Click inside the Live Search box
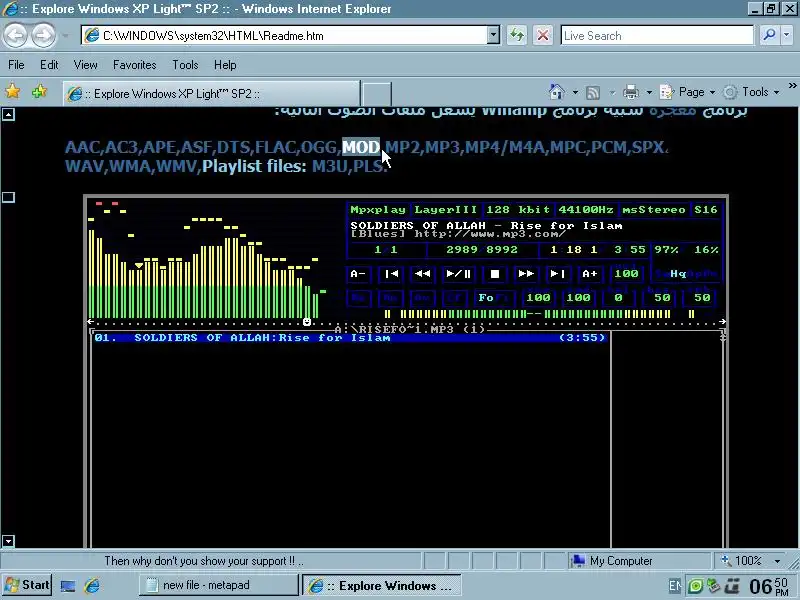800x600 pixels. (657, 36)
